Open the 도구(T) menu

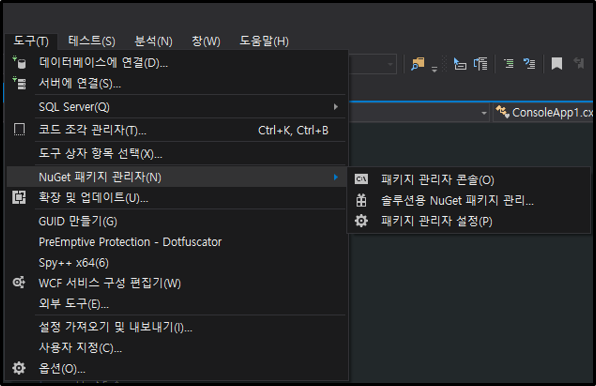point(31,41)
